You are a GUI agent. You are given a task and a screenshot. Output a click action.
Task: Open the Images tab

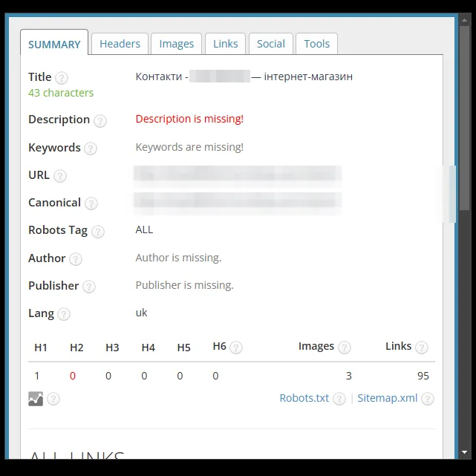(x=177, y=44)
